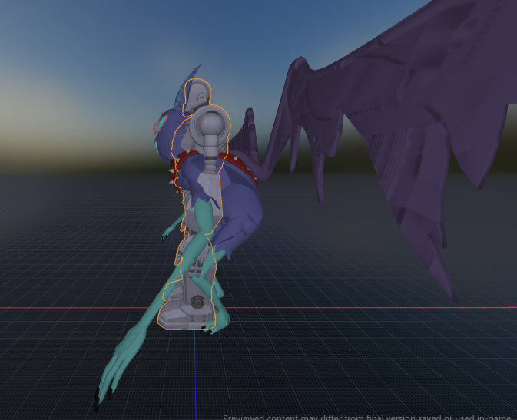
Task: Select the gray robot's round shoulder joint
Action: (211, 123)
